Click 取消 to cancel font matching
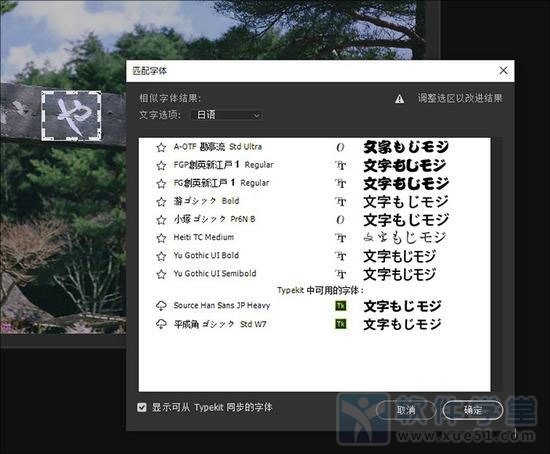 (406, 410)
